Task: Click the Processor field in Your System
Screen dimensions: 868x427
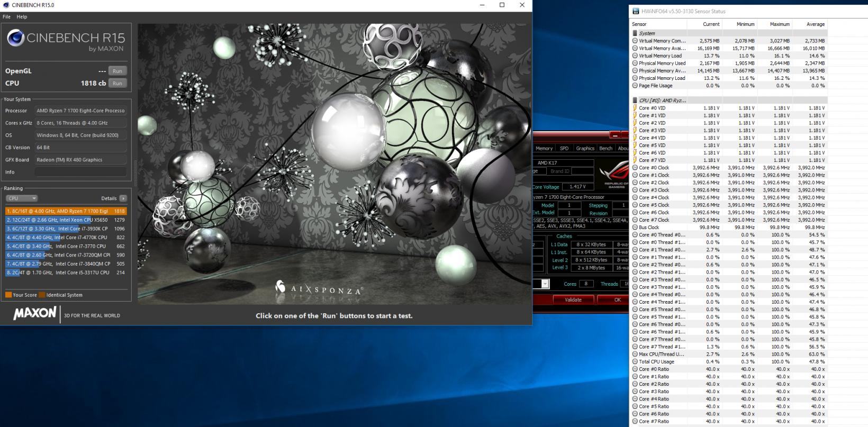Action: pyautogui.click(x=81, y=111)
